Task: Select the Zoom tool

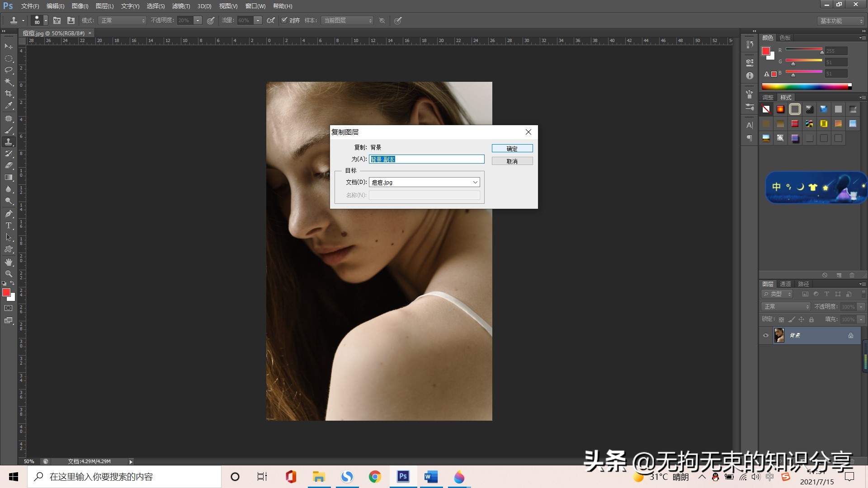Action: pos(9,274)
